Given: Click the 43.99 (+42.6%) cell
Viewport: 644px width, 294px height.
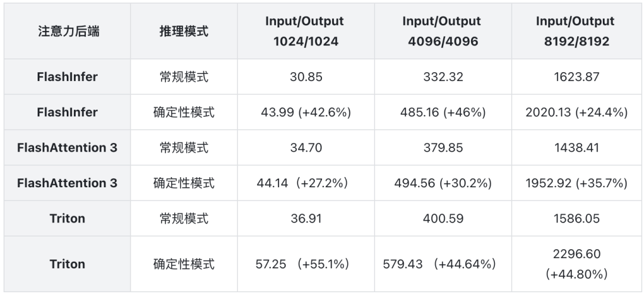Looking at the screenshot, I should (x=305, y=112).
